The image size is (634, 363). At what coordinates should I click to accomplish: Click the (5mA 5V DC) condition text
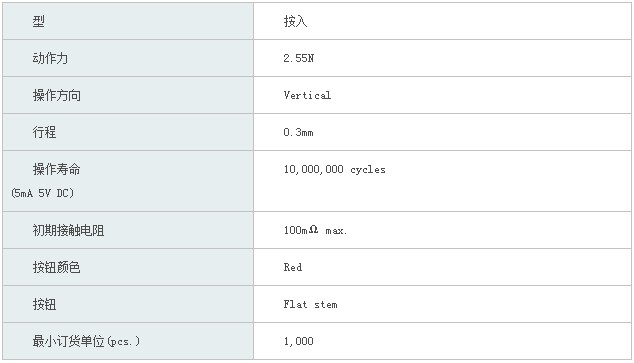pyautogui.click(x=42, y=193)
